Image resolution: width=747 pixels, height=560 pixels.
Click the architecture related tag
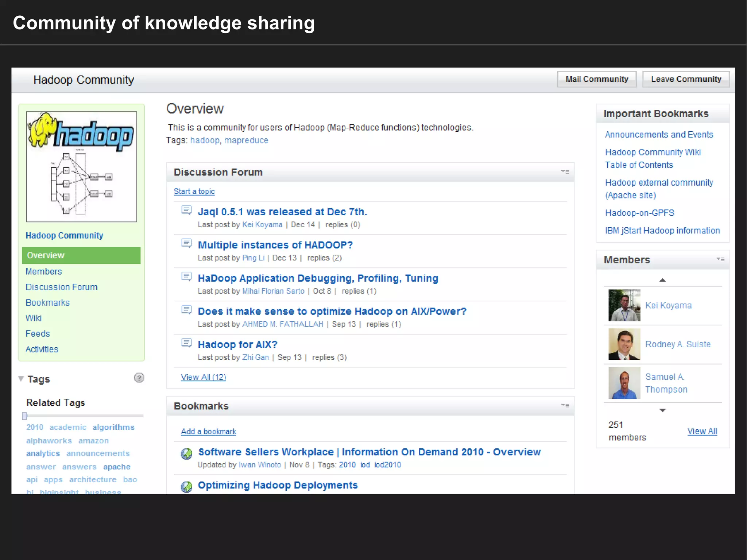(93, 480)
